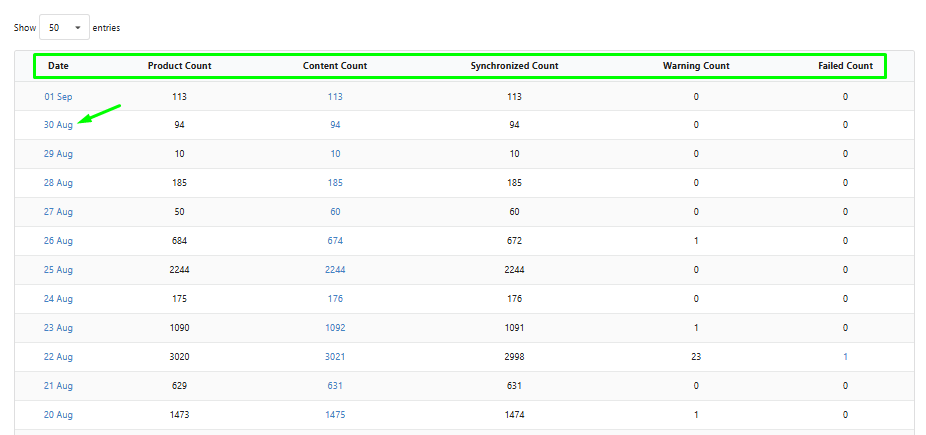Image resolution: width=926 pixels, height=435 pixels.
Task: Click Content Count link 185 for 28 Aug
Action: click(335, 183)
